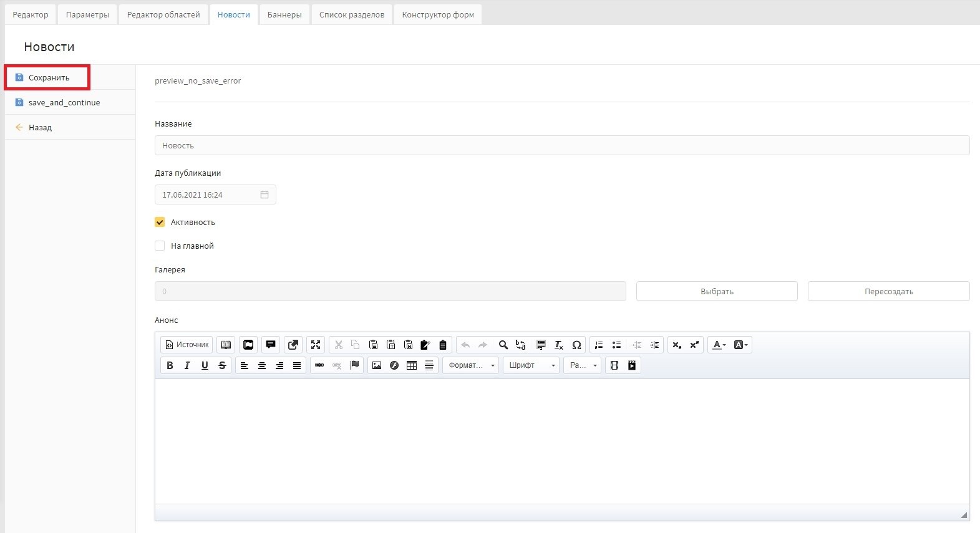980x533 pixels.
Task: Open the special character (Omega) tool
Action: 576,345
